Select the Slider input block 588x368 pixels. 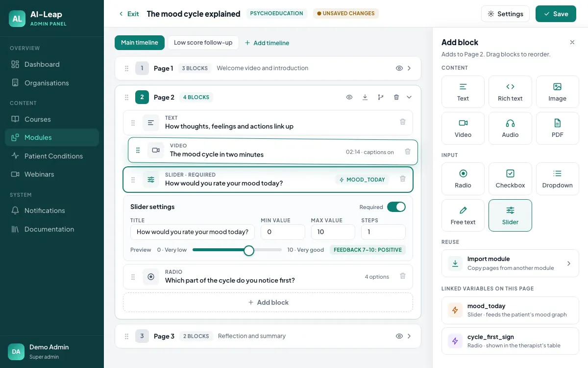(510, 215)
